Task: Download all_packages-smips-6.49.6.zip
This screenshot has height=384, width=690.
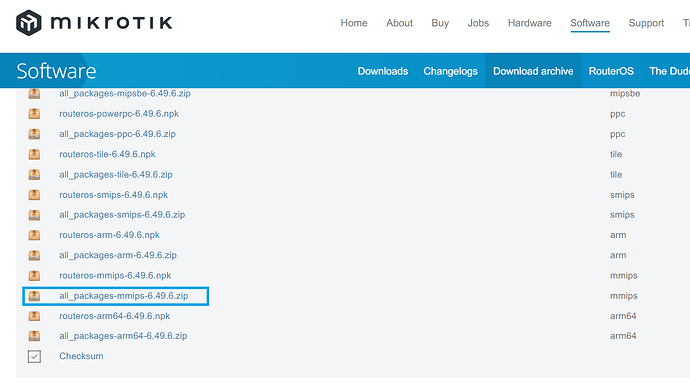Action: (122, 215)
